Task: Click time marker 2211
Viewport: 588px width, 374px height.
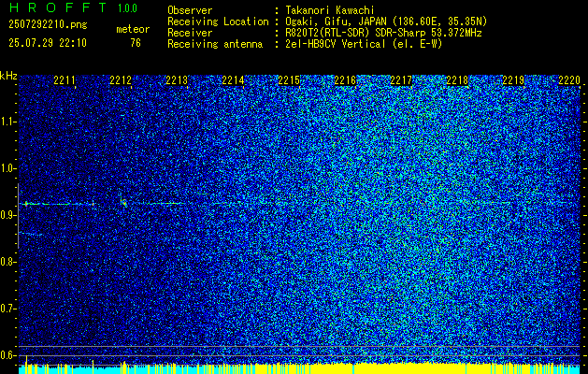Action: coord(65,80)
